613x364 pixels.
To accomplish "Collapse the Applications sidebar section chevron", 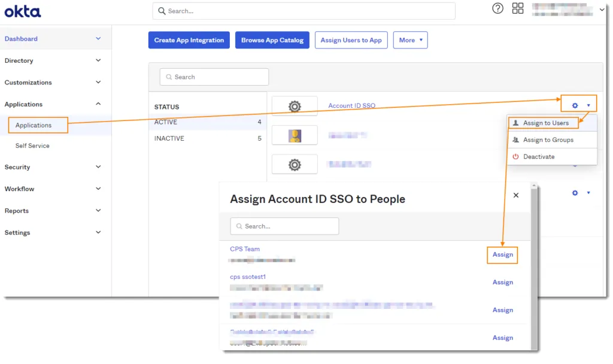I will (98, 104).
